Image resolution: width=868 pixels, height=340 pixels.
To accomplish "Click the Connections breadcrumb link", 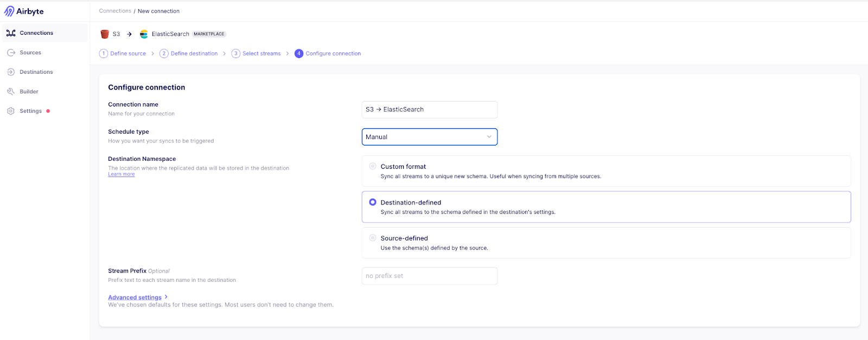I will [x=115, y=11].
